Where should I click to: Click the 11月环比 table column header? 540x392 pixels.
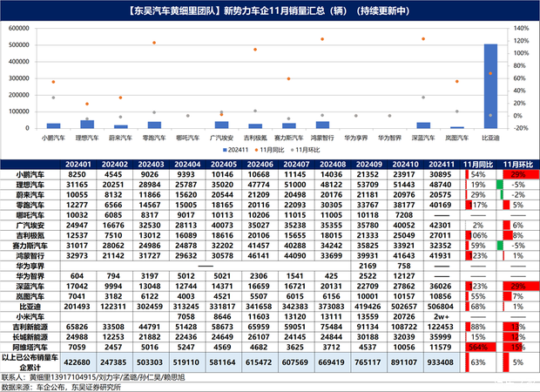517,164
